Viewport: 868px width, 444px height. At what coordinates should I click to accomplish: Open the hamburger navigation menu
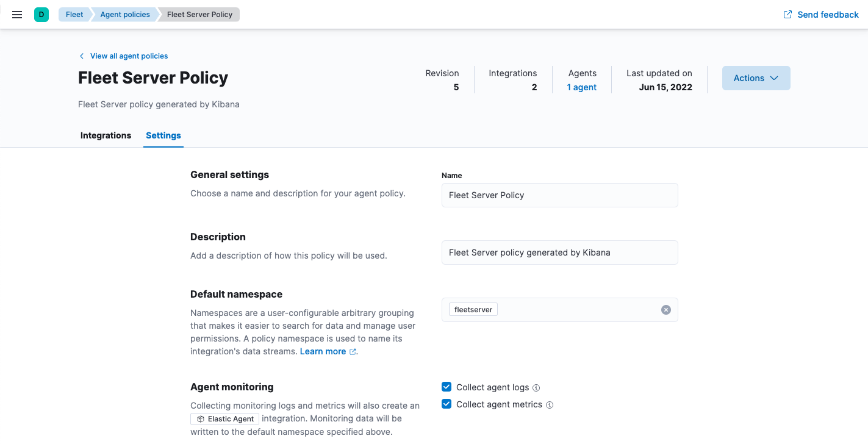(x=16, y=15)
